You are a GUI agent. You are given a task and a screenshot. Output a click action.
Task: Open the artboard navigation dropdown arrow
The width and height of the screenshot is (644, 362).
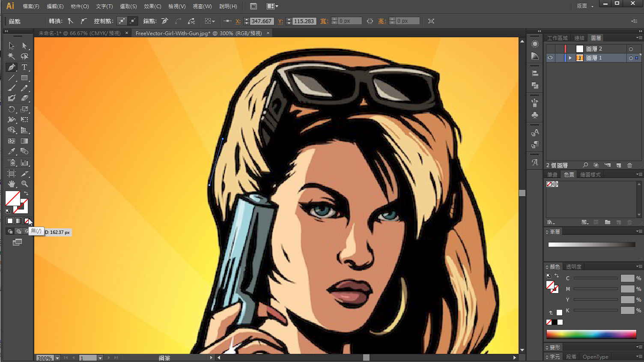[x=100, y=358]
